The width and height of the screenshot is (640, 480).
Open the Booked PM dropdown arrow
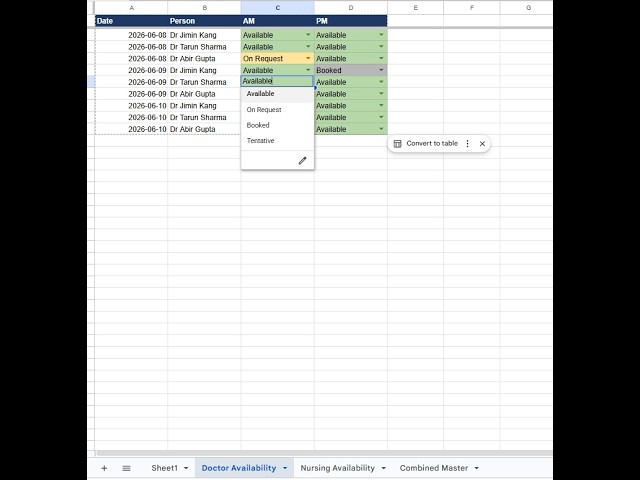pos(381,70)
